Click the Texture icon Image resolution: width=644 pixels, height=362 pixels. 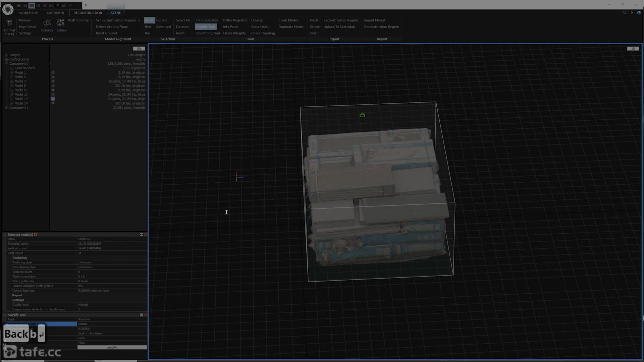click(60, 23)
